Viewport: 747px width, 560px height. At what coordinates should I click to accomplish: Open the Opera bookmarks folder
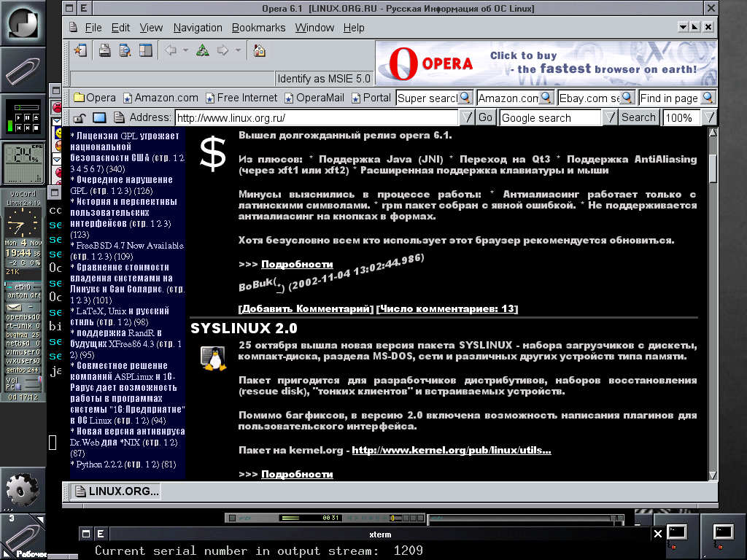click(x=95, y=98)
